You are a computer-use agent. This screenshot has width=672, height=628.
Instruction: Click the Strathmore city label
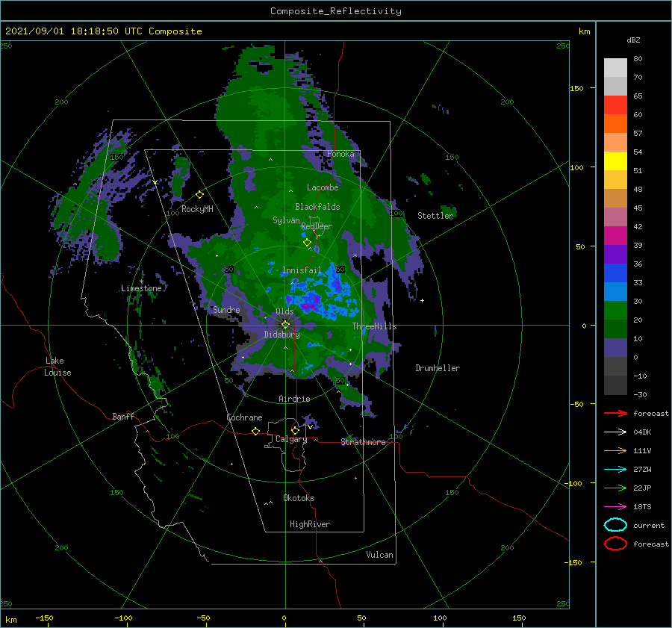pos(363,442)
